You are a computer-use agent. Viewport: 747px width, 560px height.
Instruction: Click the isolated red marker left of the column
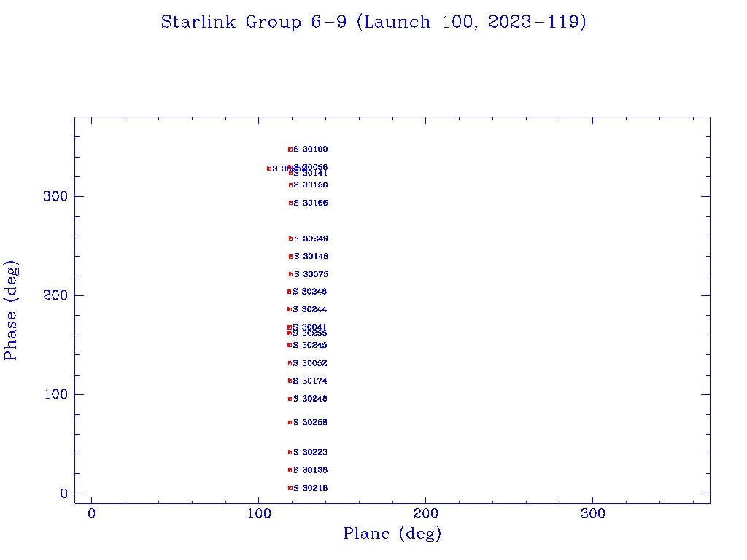pos(268,168)
